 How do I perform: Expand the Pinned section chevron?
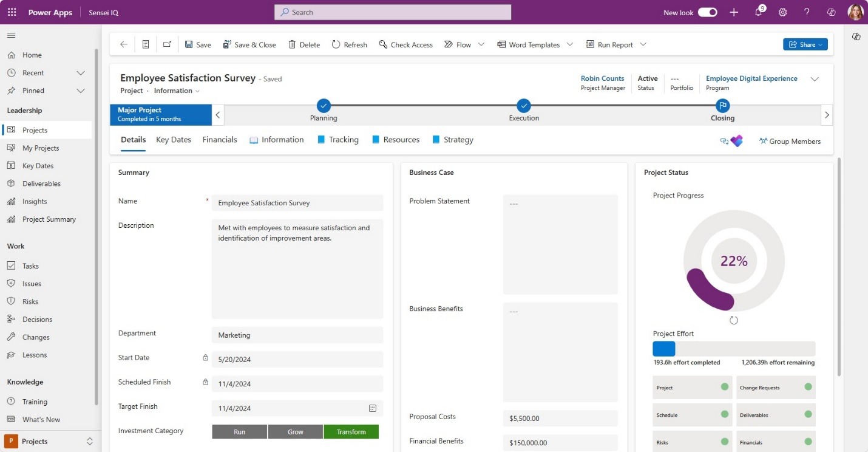click(x=81, y=91)
